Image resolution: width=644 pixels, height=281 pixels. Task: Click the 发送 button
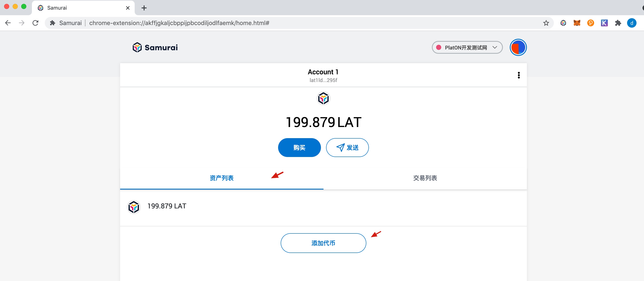pyautogui.click(x=347, y=148)
